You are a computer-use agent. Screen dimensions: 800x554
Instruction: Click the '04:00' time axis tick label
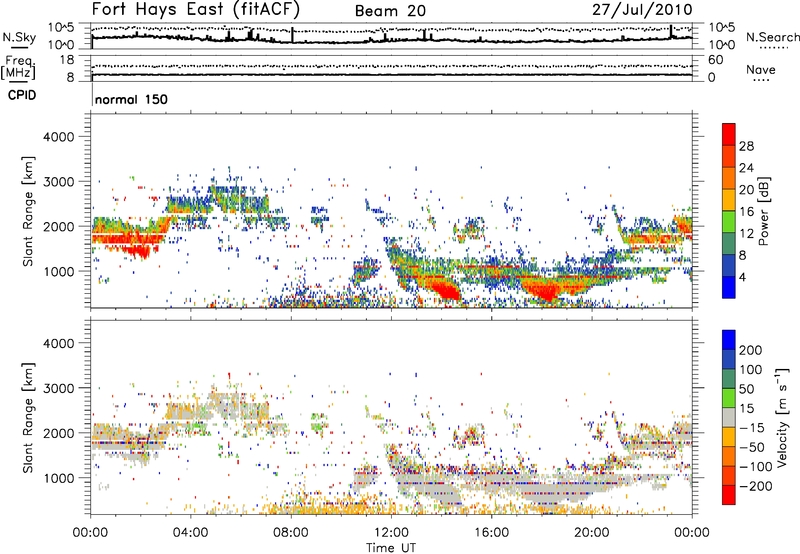click(x=190, y=533)
